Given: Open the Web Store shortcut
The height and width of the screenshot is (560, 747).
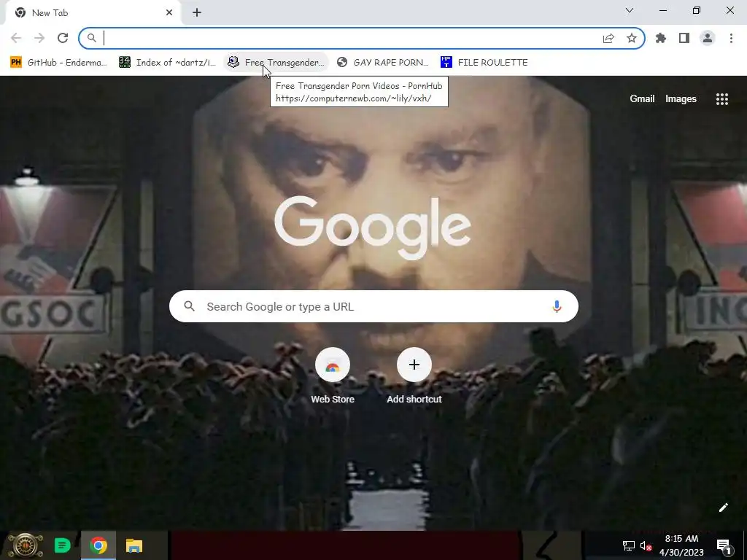Looking at the screenshot, I should click(333, 376).
